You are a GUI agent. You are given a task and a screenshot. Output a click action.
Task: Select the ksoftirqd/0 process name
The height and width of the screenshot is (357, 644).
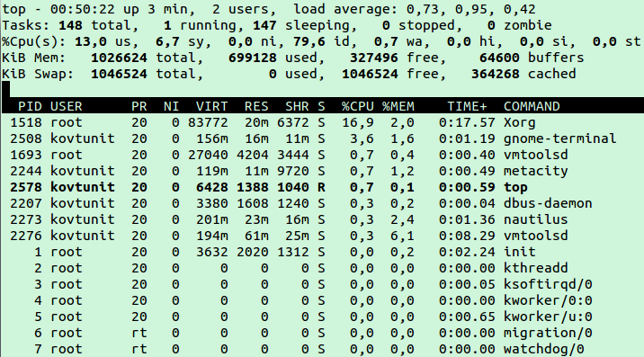pyautogui.click(x=548, y=284)
